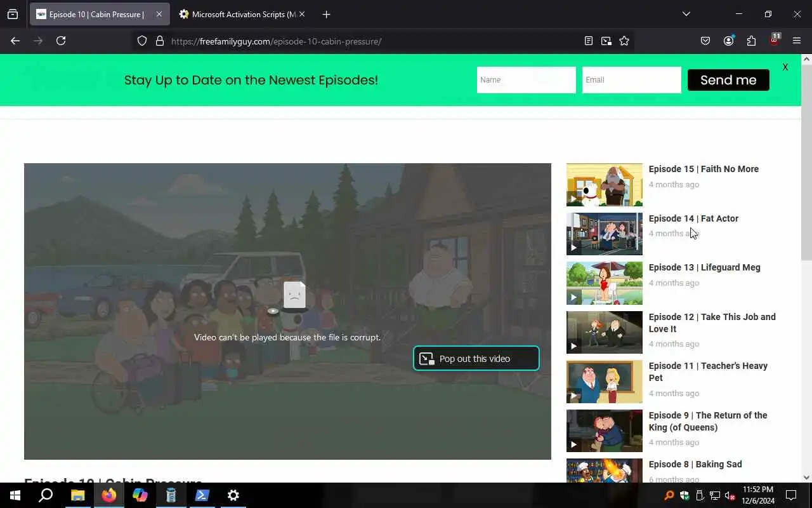Submit the newsletter with Send me
Image resolution: width=812 pixels, height=508 pixels.
(x=728, y=80)
